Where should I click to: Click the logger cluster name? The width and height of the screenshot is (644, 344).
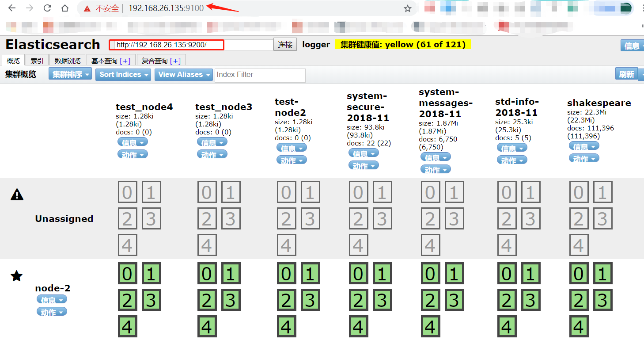tap(316, 45)
